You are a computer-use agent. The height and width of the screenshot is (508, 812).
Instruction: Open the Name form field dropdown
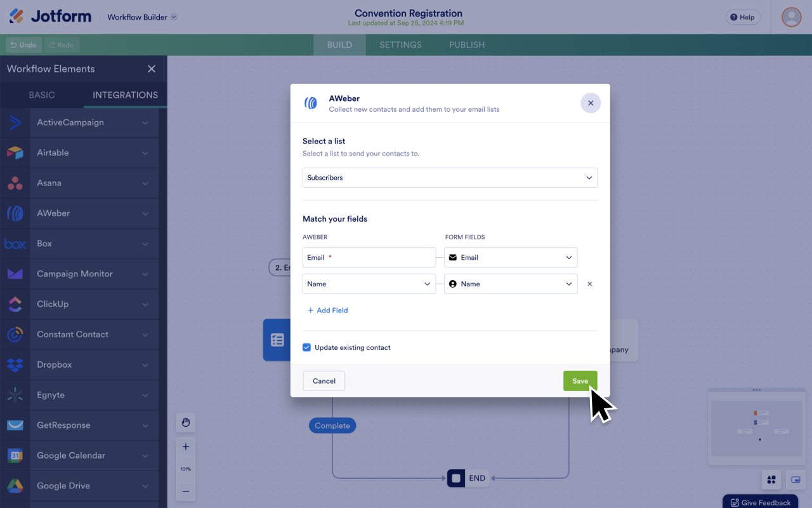[x=511, y=284]
